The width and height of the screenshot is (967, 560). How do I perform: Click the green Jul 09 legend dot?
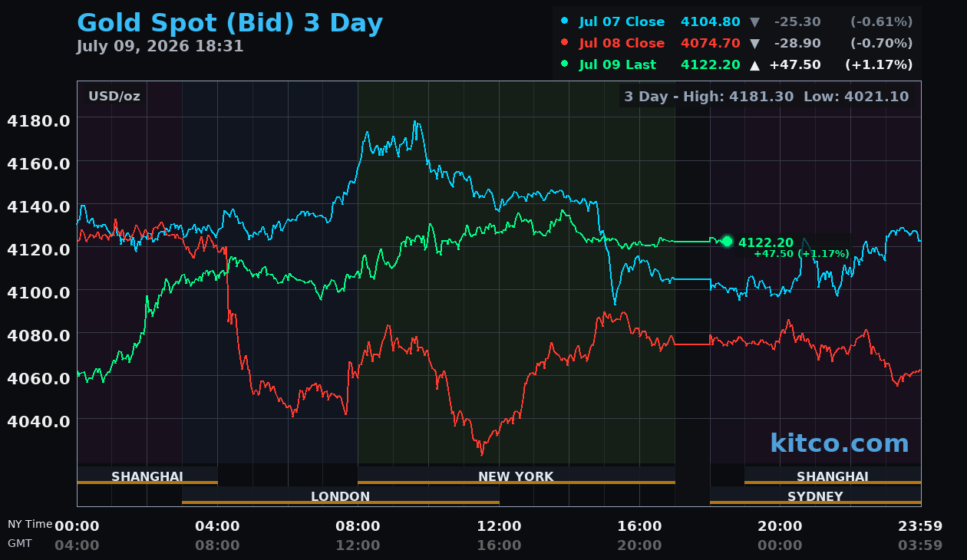565,64
